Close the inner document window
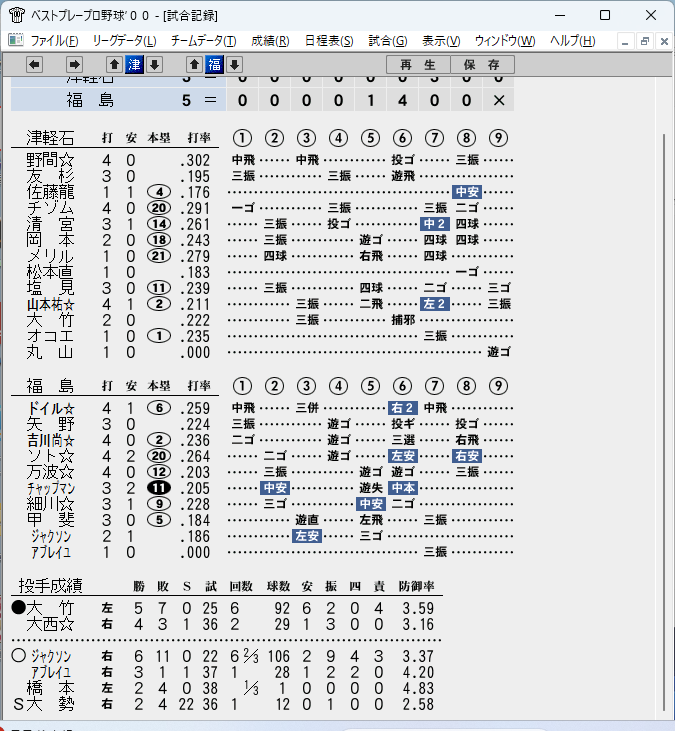675x731 pixels. click(664, 41)
